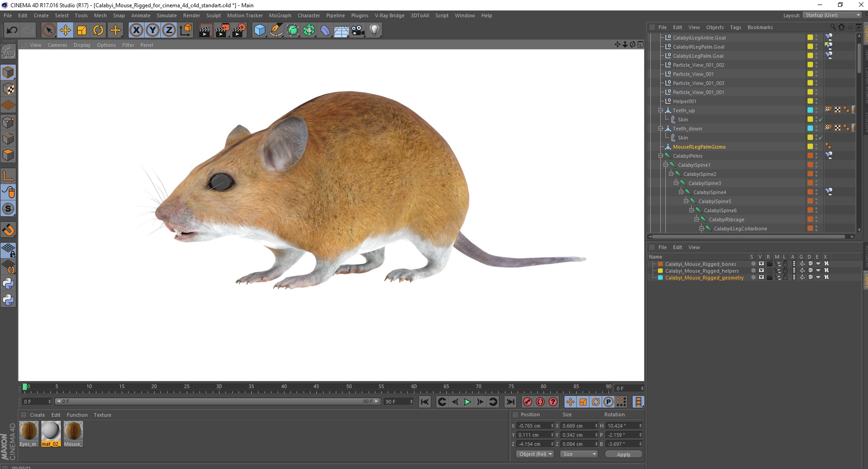
Task: Enable Axis mode tool
Action: tap(8, 176)
